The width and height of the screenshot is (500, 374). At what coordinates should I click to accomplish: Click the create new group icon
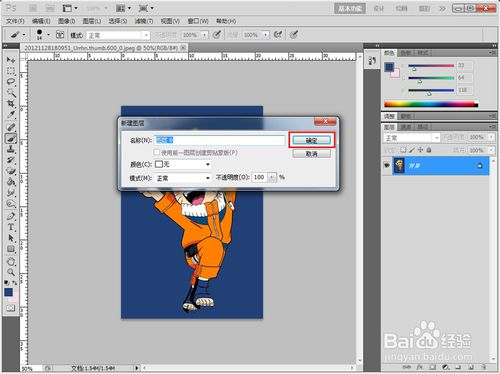pyautogui.click(x=458, y=367)
